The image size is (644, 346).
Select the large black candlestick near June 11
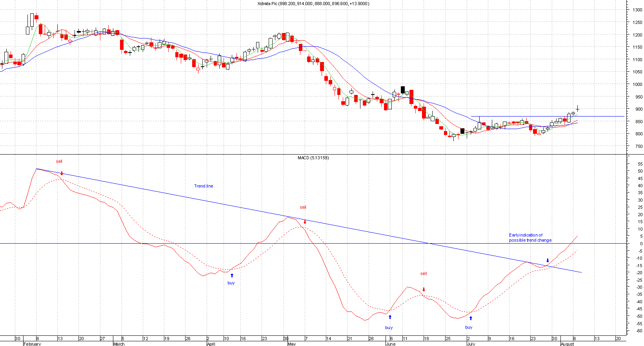(x=402, y=89)
